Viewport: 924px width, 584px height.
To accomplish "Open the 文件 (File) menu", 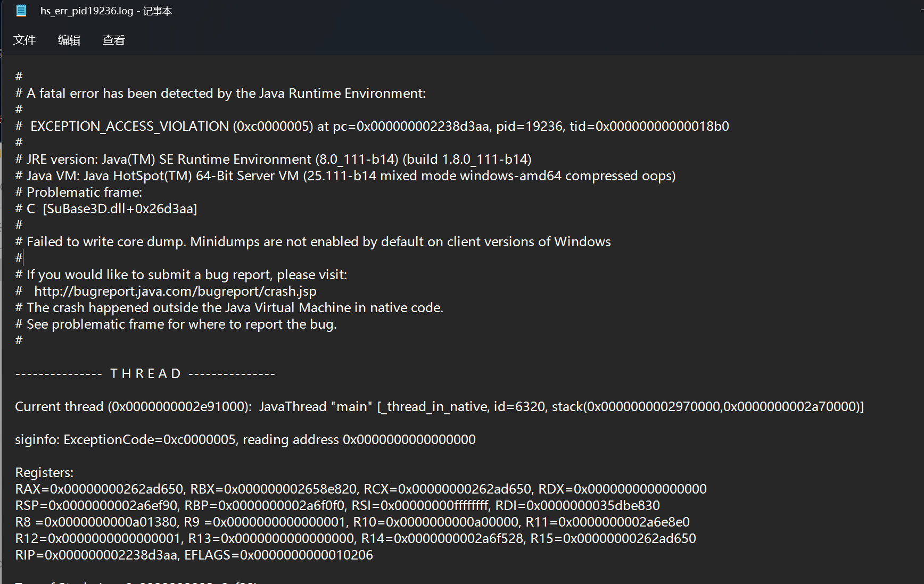I will click(x=24, y=40).
